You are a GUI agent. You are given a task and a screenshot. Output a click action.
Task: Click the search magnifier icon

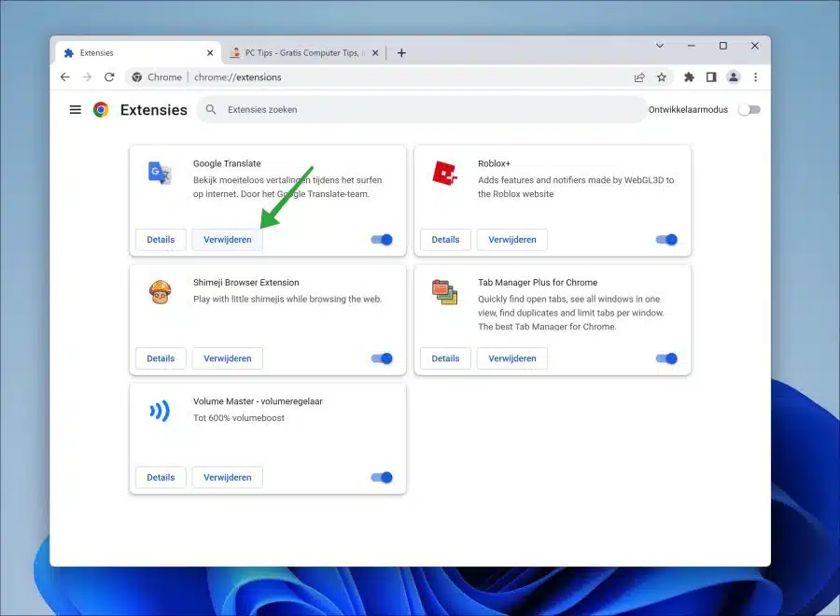pos(211,109)
